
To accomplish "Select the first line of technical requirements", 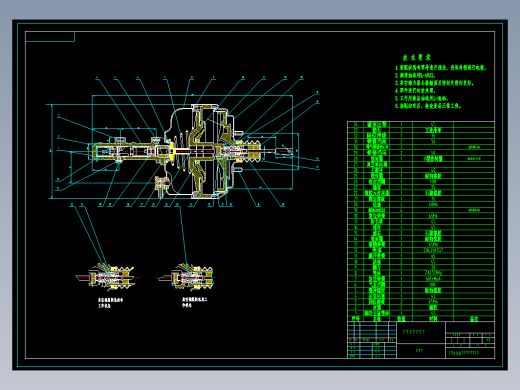I will tap(441, 68).
